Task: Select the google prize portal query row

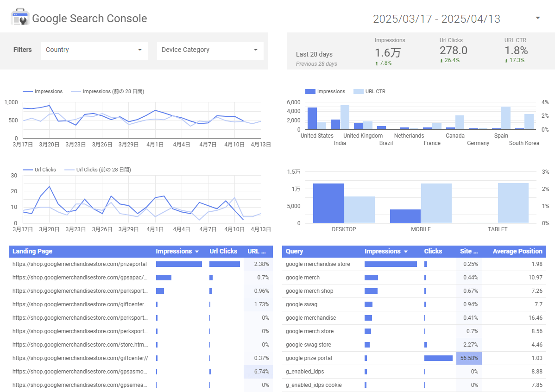Action: pyautogui.click(x=414, y=358)
